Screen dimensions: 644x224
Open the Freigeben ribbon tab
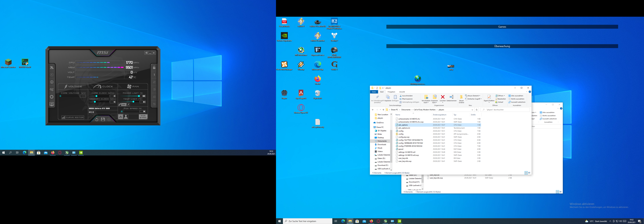(x=391, y=92)
